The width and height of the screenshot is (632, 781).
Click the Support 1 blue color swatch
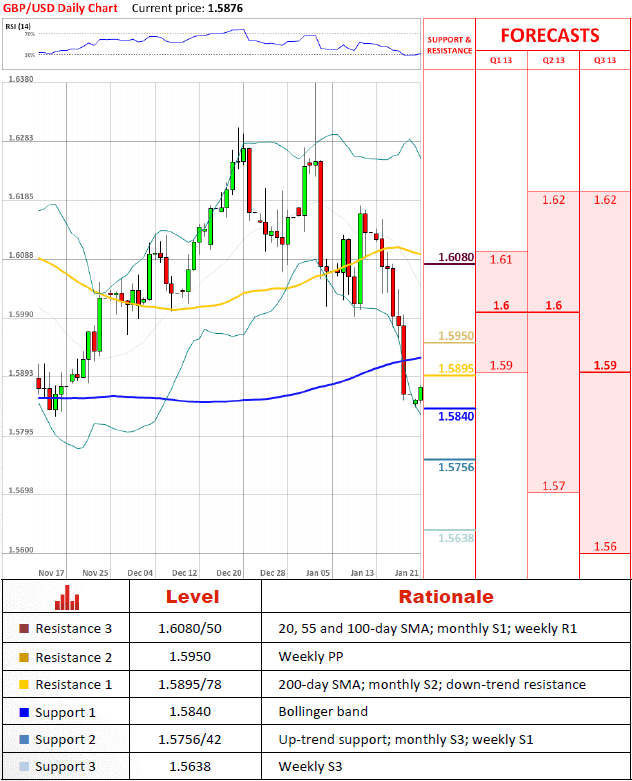pyautogui.click(x=24, y=712)
